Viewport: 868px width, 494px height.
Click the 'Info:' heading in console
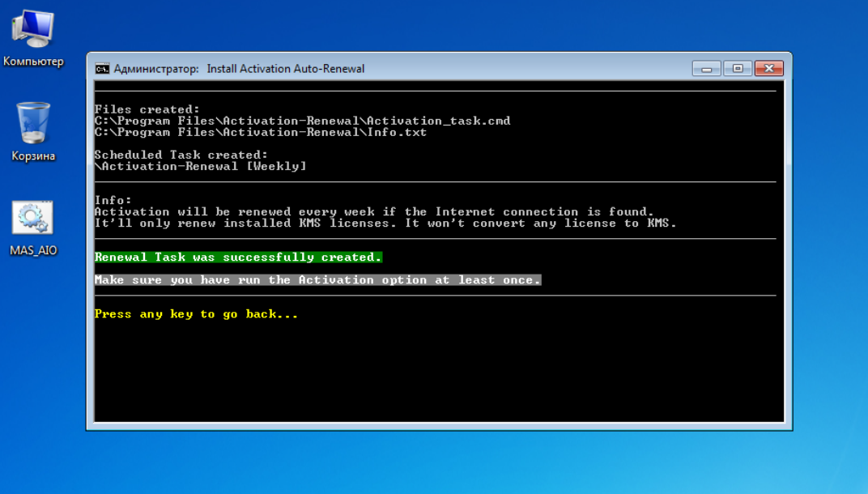click(x=113, y=200)
